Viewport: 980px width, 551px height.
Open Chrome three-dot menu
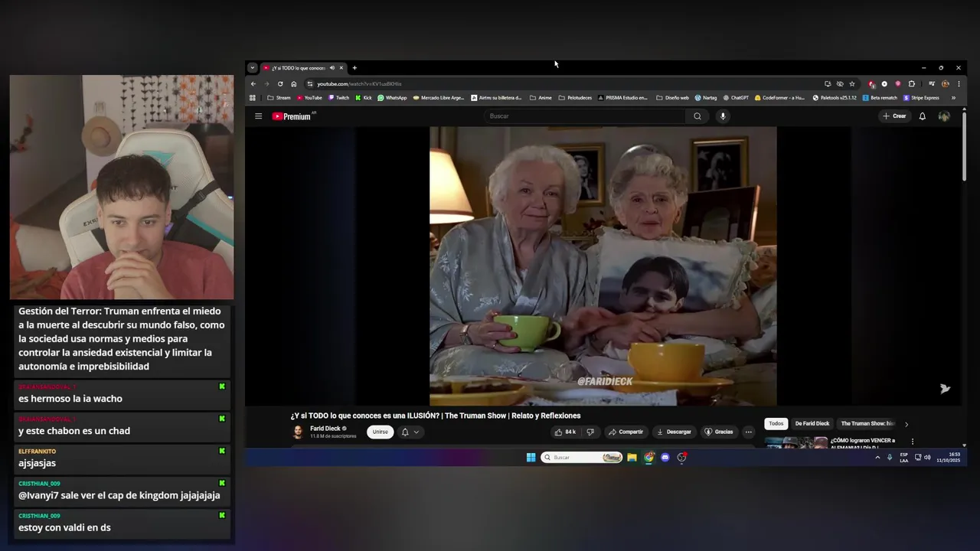pyautogui.click(x=959, y=84)
